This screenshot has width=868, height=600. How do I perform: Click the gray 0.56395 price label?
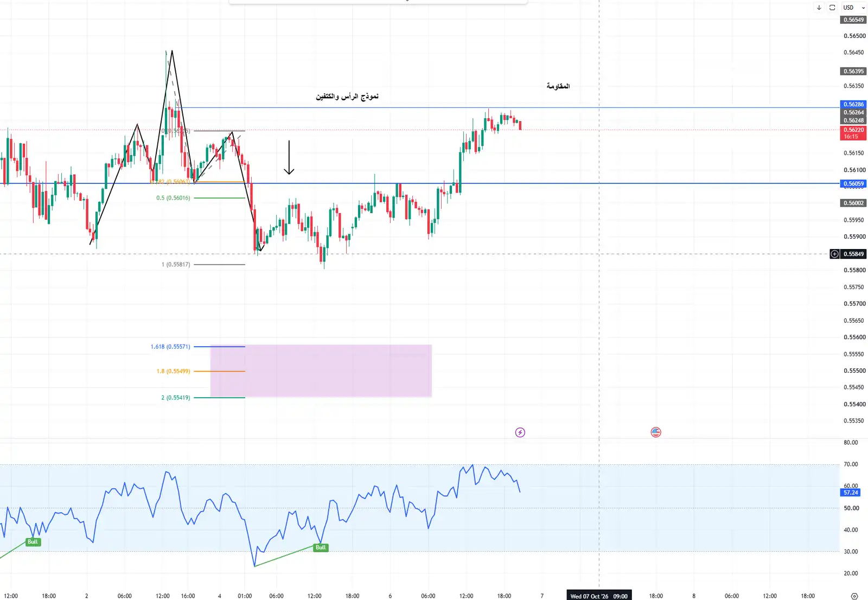853,71
